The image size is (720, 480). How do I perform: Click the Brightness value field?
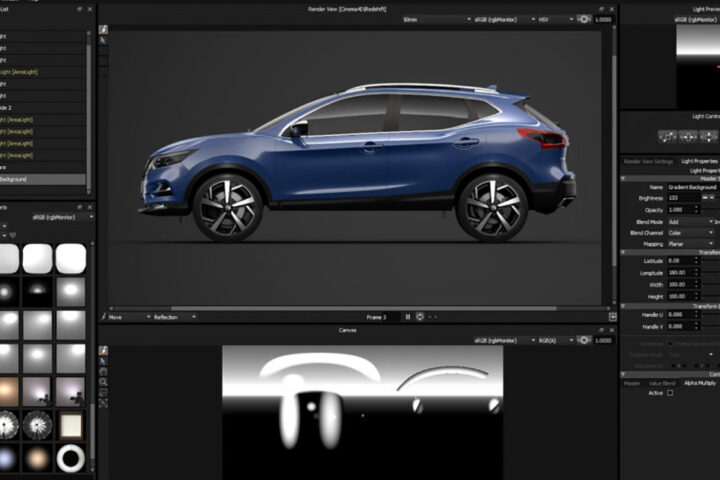(684, 198)
